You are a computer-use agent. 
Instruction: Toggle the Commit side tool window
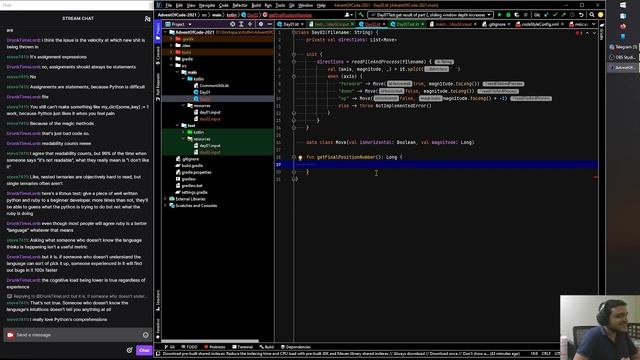pyautogui.click(x=158, y=56)
